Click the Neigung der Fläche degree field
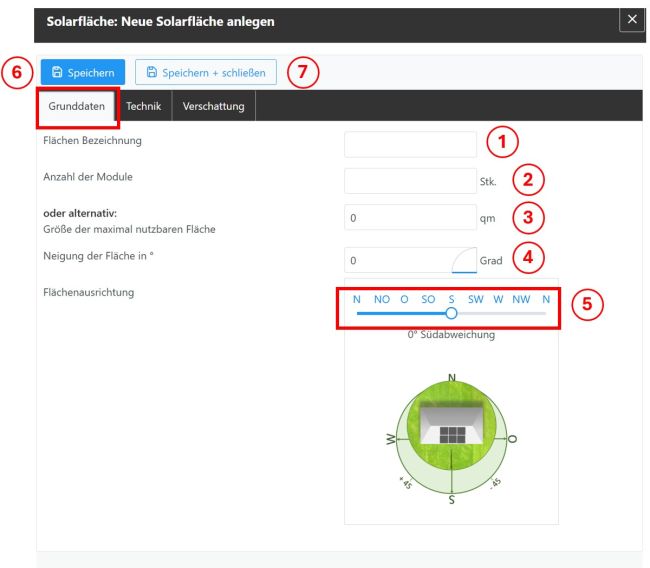The image size is (650, 568). tap(410, 260)
